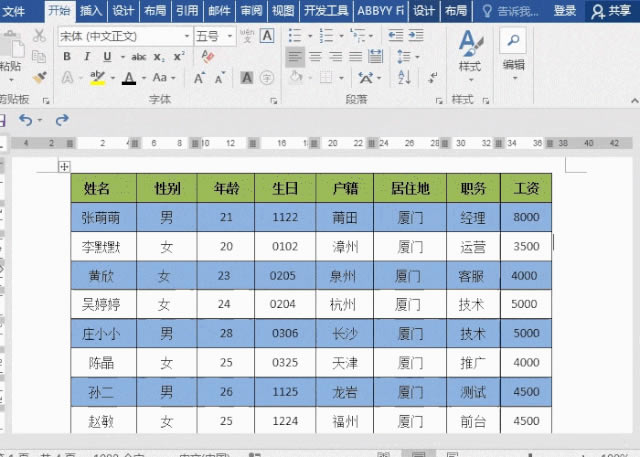This screenshot has width=640, height=457.
Task: Click the numbering list icon
Action: (327, 36)
